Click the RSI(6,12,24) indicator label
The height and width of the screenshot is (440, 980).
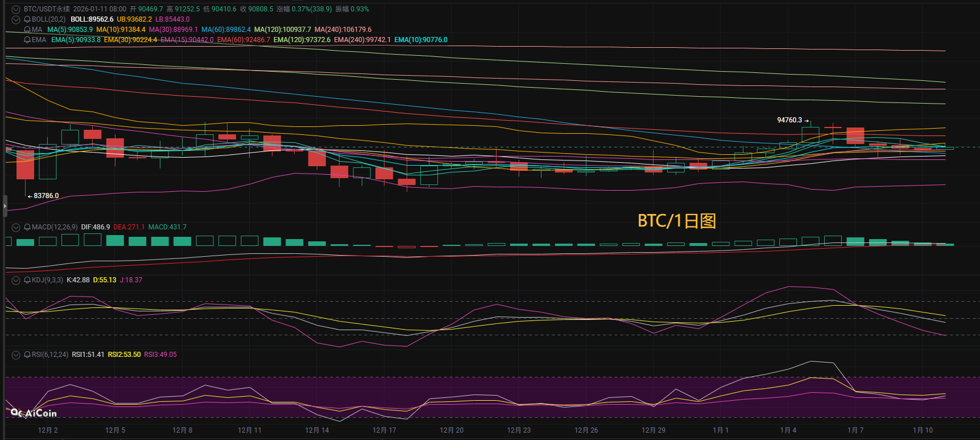[50, 355]
